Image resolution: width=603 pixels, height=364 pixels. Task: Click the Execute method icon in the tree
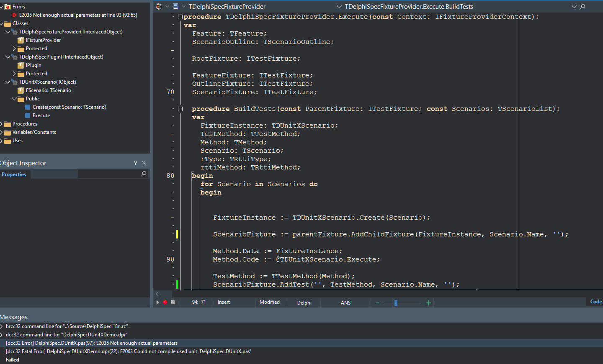tap(28, 115)
